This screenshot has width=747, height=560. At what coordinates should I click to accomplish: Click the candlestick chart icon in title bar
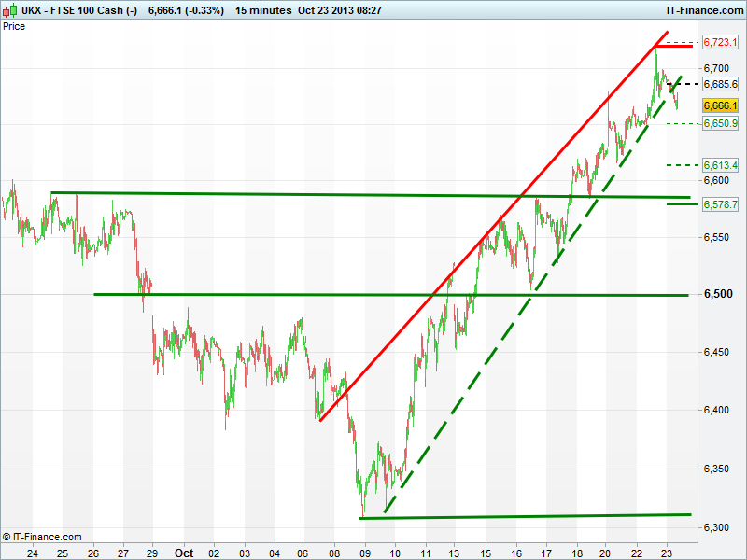pos(10,10)
